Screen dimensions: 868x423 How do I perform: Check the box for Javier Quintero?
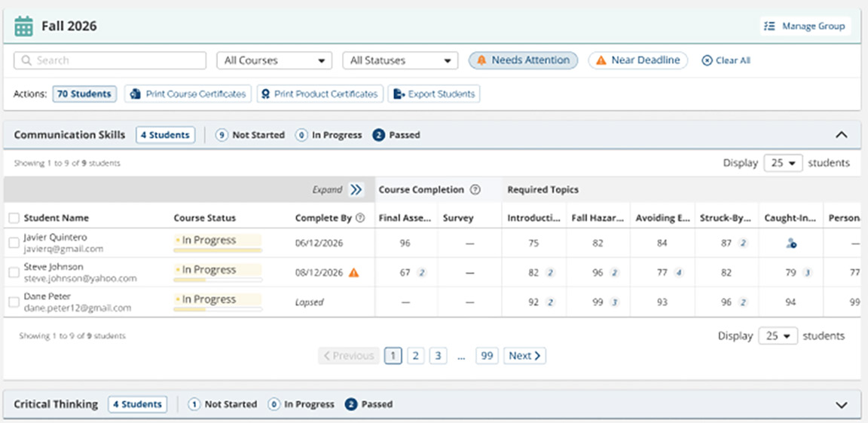click(x=14, y=243)
